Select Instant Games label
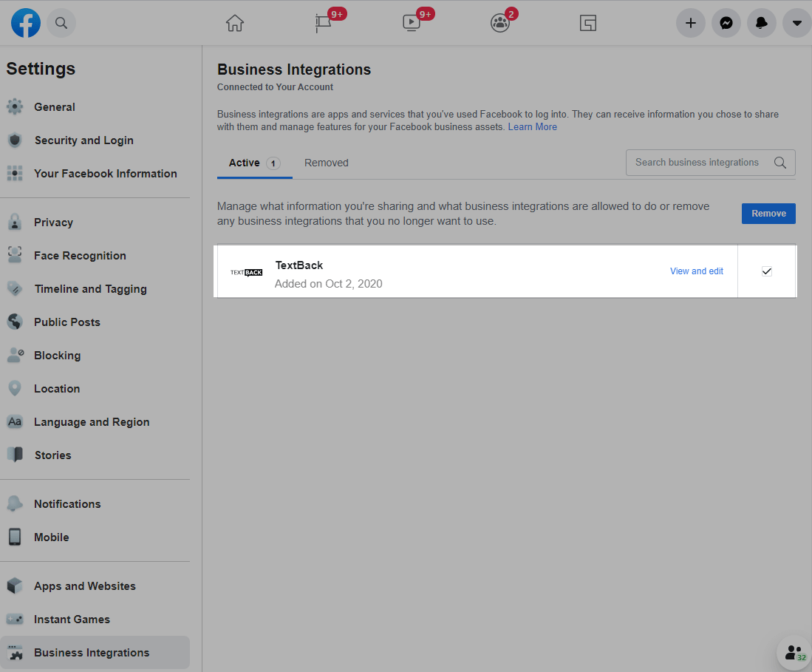The width and height of the screenshot is (812, 672). coord(72,620)
